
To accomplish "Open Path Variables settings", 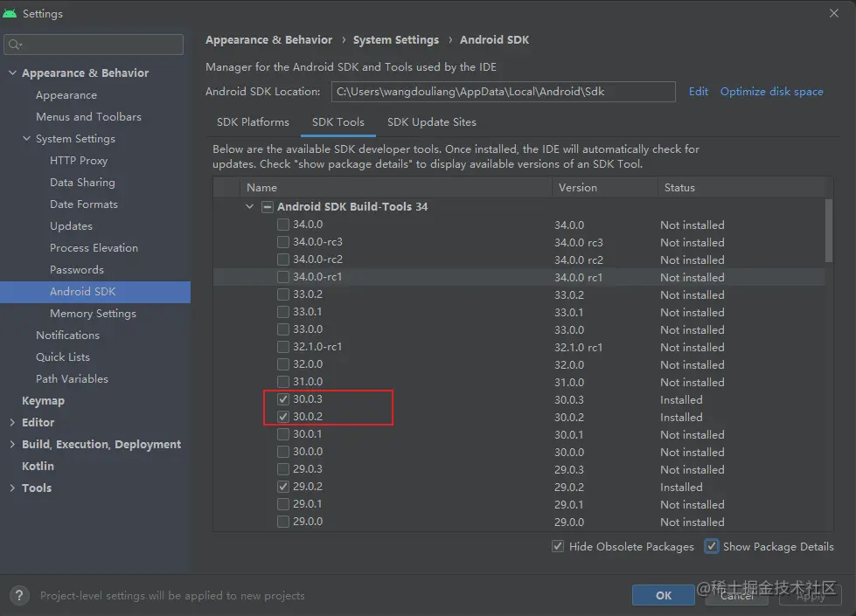I will coord(72,378).
